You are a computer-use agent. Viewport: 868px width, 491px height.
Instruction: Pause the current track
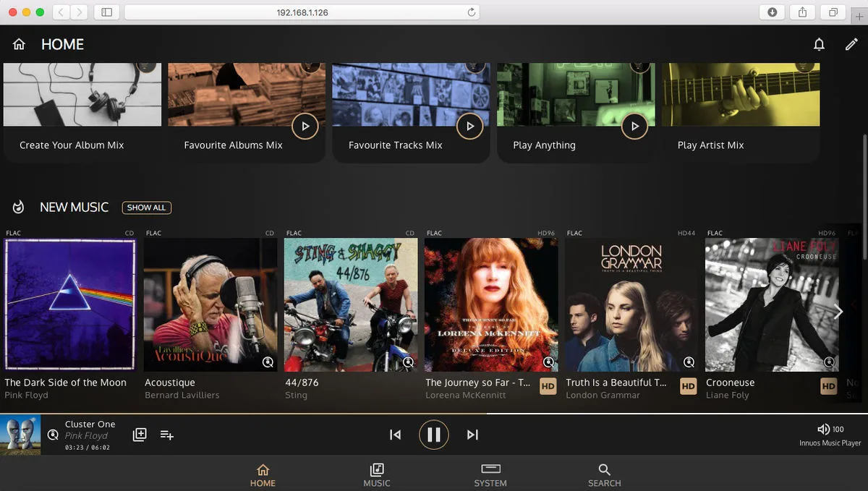tap(434, 435)
